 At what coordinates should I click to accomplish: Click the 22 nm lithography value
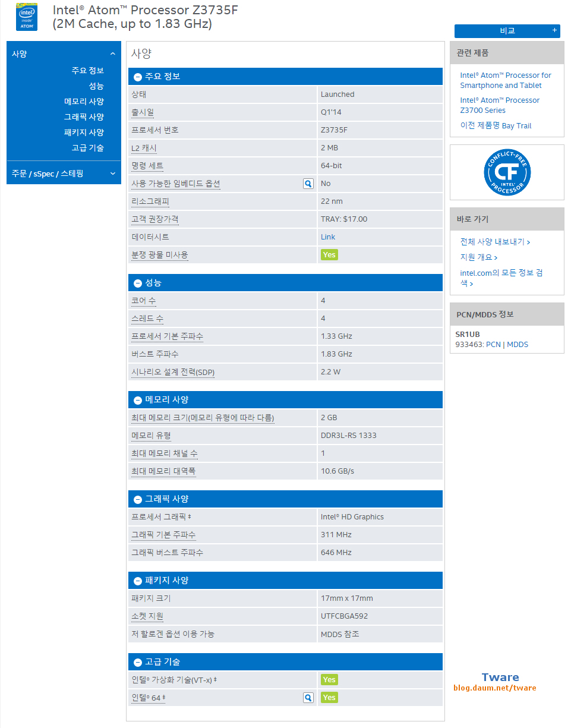[x=332, y=201]
